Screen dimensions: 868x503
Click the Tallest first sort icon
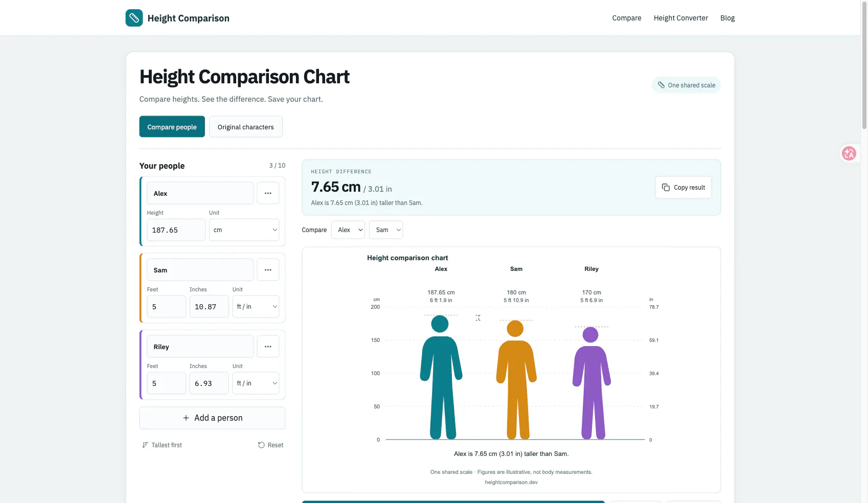(x=145, y=445)
